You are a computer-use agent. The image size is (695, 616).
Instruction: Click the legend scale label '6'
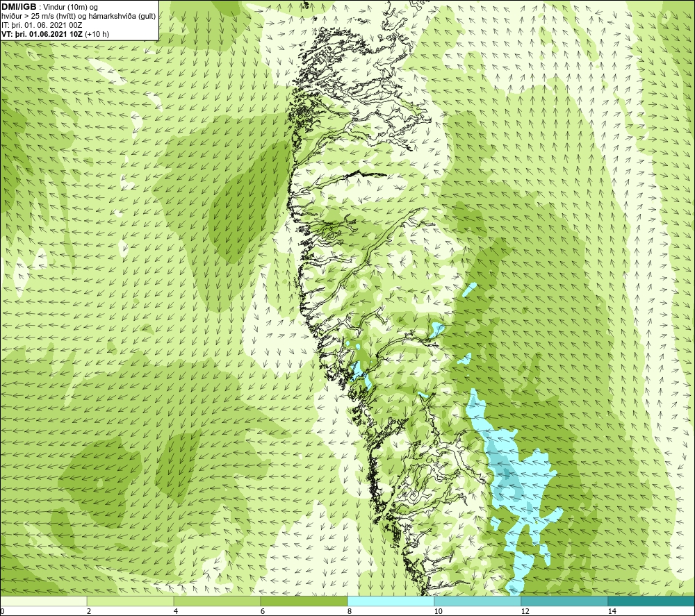click(x=263, y=612)
